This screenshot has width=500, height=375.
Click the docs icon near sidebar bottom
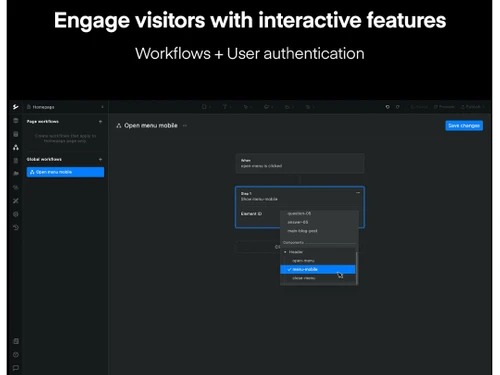click(16, 341)
